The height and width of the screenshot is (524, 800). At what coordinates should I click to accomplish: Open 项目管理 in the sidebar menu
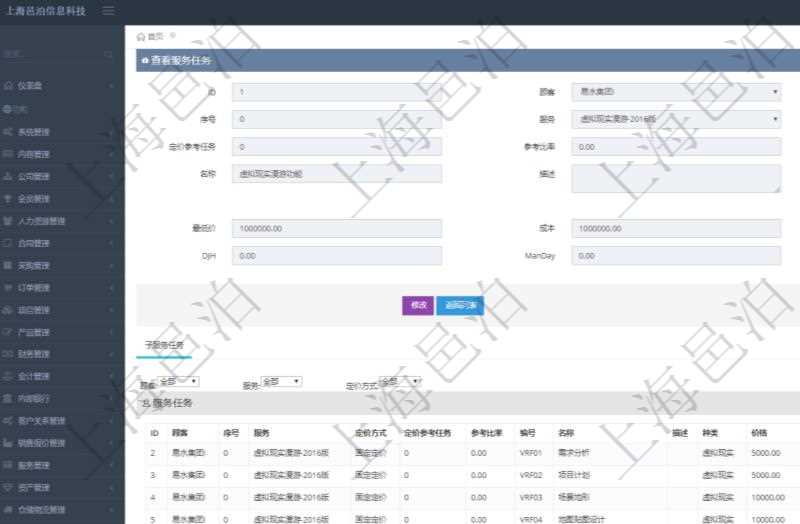pos(40,310)
